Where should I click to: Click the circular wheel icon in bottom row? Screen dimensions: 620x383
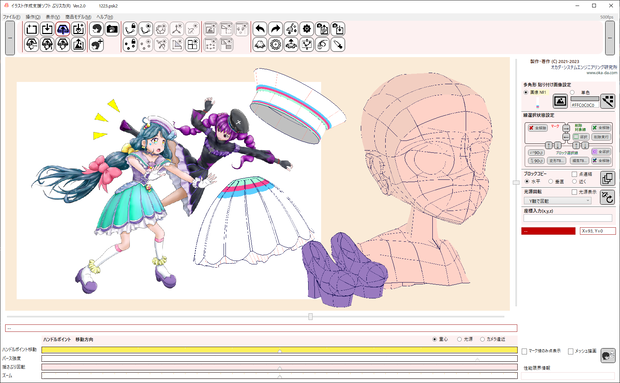276,45
